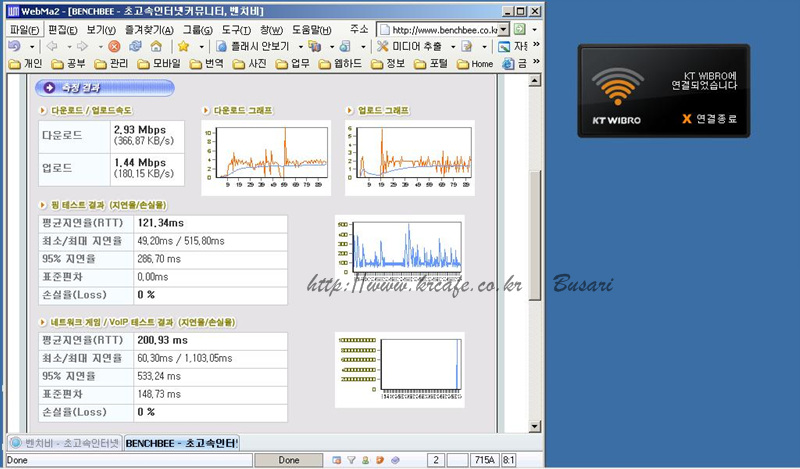Open the 보기(V) menu
The height and width of the screenshot is (469, 800).
click(101, 30)
